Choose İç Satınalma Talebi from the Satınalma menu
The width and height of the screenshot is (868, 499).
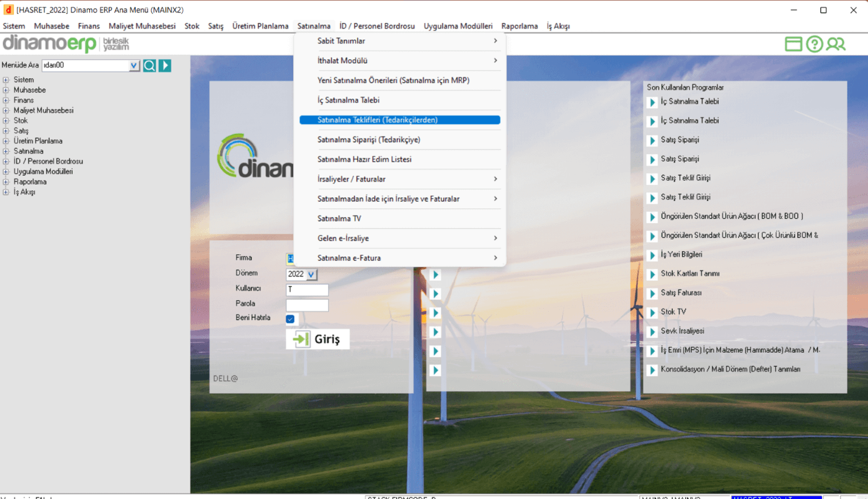coord(400,100)
